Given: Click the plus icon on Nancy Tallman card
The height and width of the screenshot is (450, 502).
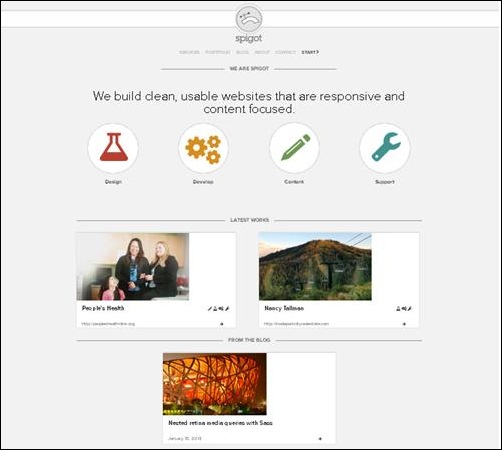Looking at the screenshot, I should (x=404, y=324).
